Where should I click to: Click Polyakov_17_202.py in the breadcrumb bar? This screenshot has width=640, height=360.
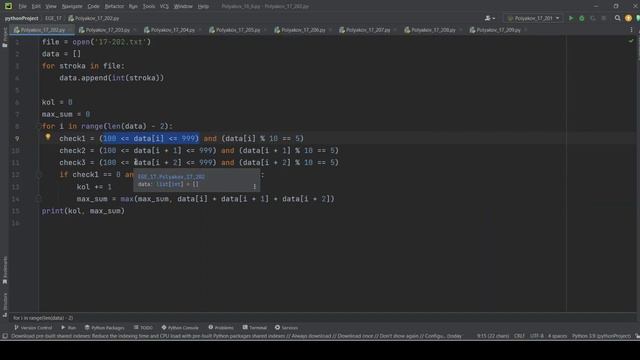pyautogui.click(x=94, y=18)
